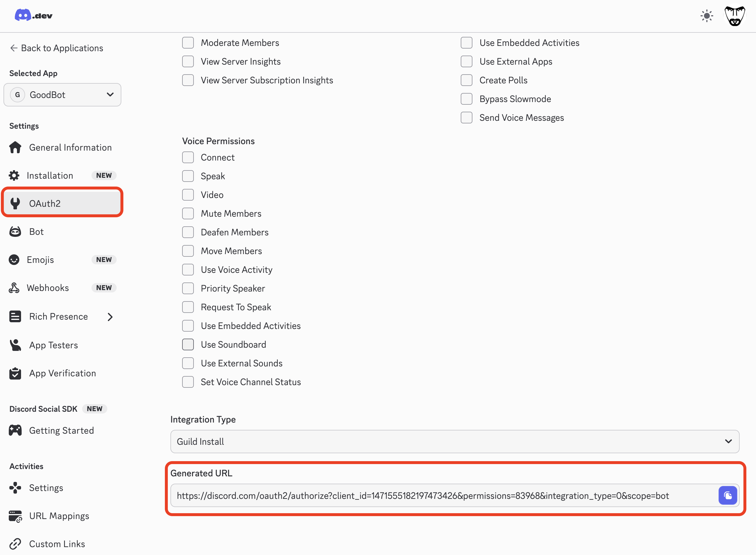
Task: Enable the Request To Speak checkbox
Action: pos(188,307)
